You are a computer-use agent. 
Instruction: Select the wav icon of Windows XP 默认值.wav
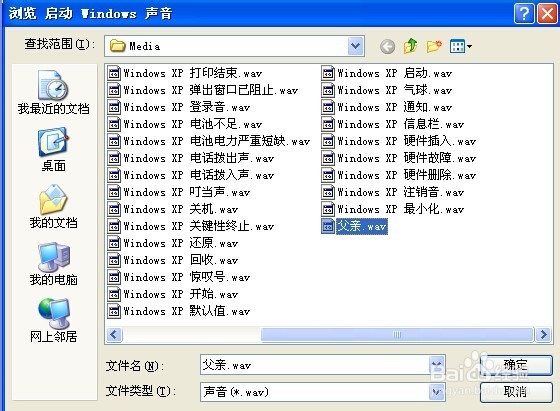[x=114, y=311]
